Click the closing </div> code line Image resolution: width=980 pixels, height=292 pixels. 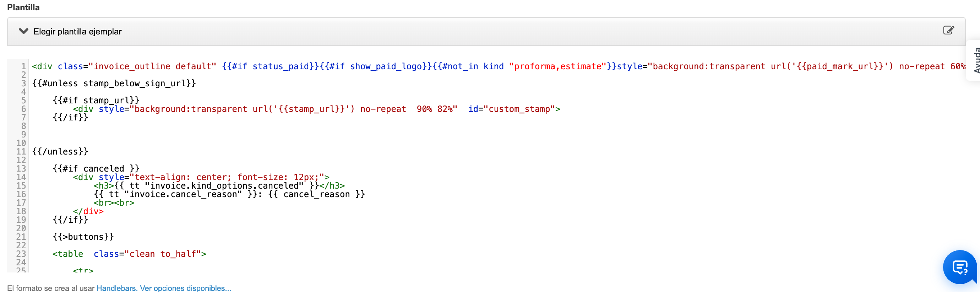point(88,211)
